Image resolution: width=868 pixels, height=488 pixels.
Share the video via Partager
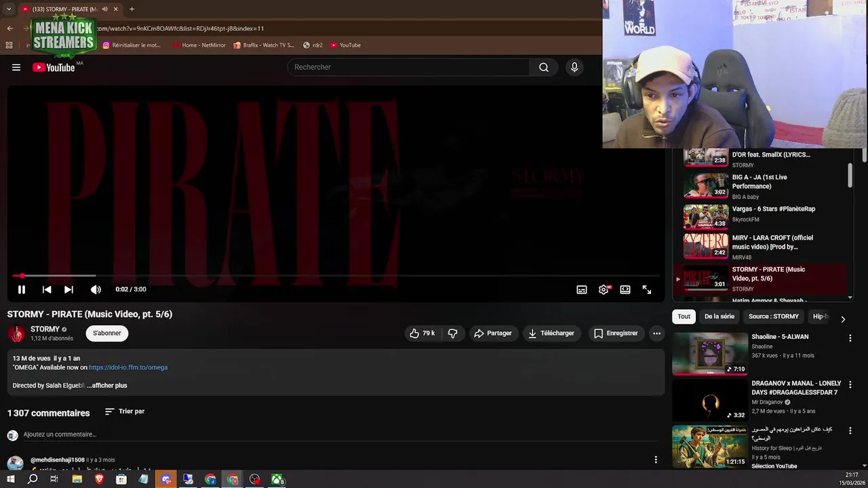pos(493,333)
